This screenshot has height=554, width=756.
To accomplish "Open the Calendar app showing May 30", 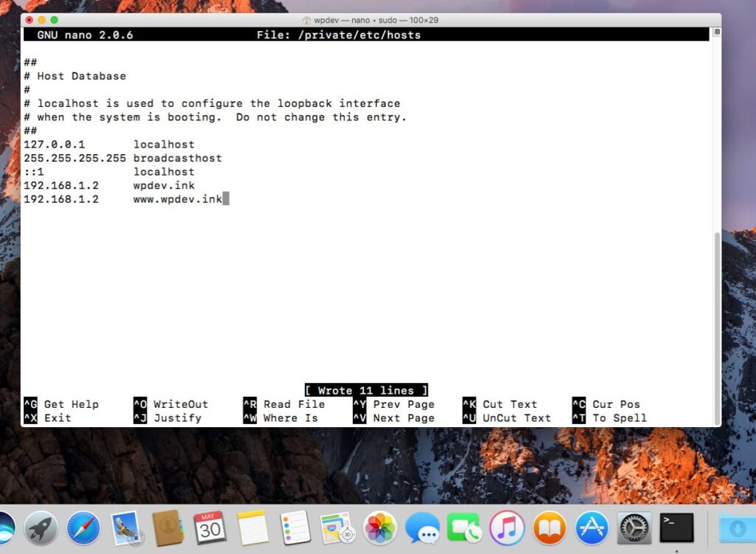I will [210, 528].
